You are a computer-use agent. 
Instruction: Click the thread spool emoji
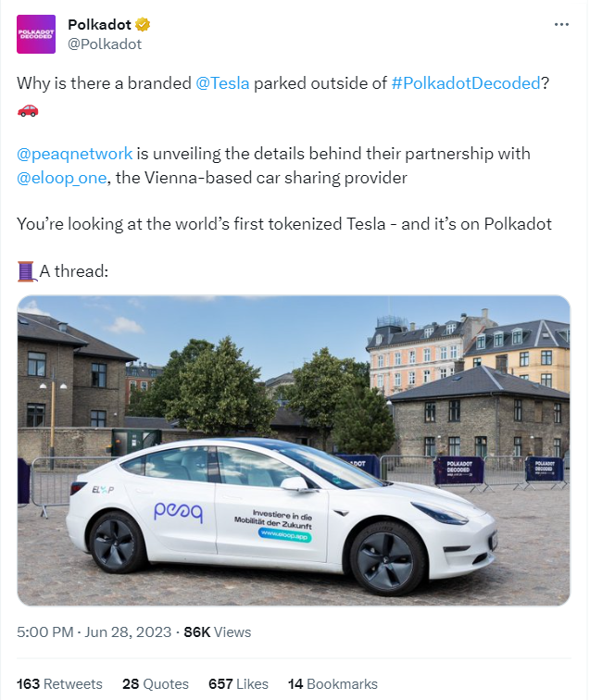tap(26, 271)
